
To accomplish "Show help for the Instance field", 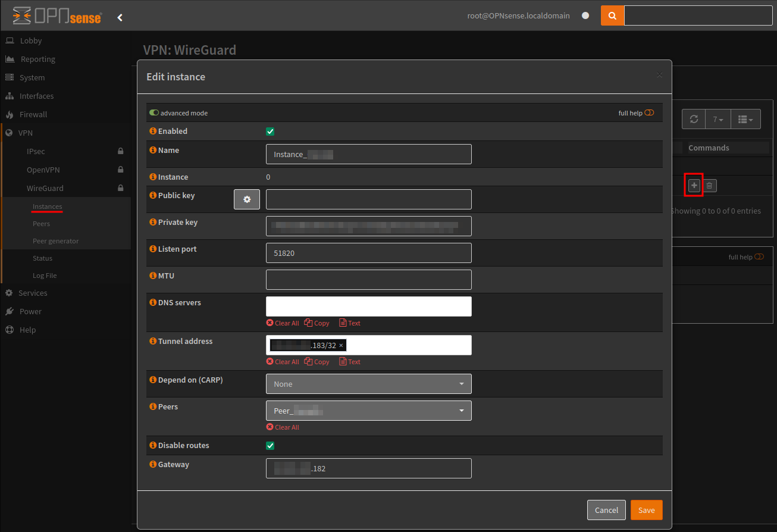I will click(x=153, y=177).
